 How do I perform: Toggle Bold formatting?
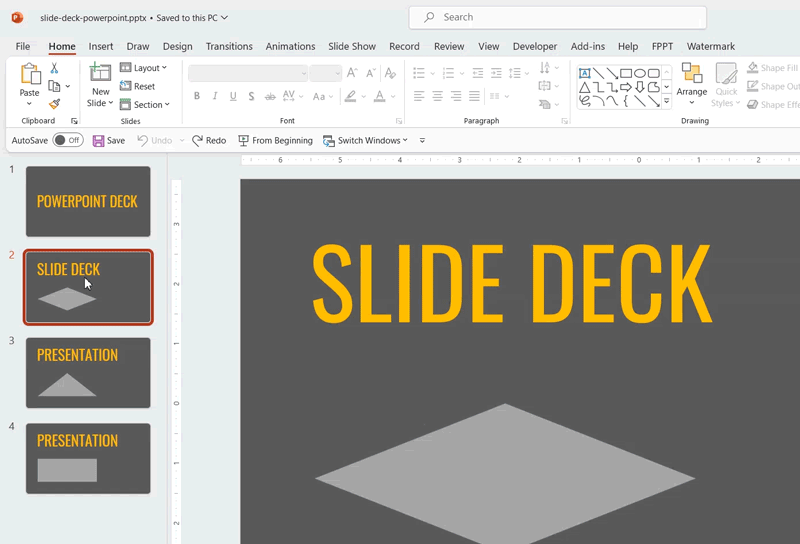click(197, 96)
